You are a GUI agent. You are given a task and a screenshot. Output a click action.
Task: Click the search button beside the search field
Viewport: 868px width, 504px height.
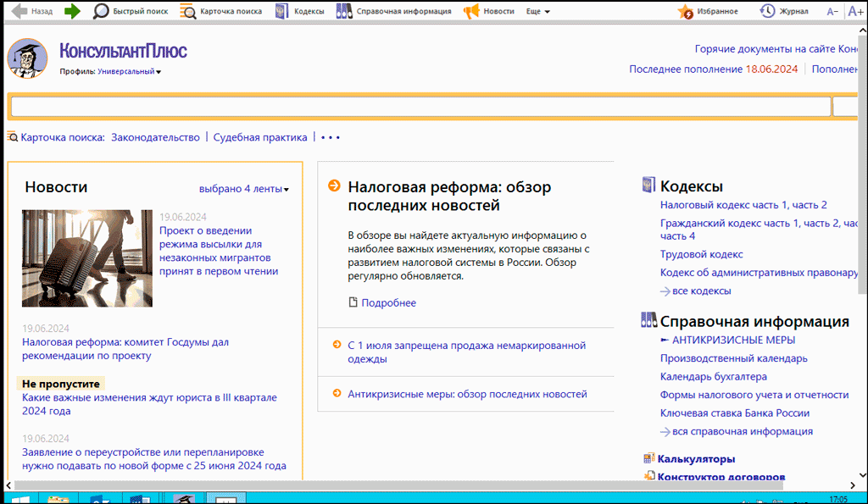pyautogui.click(x=845, y=107)
